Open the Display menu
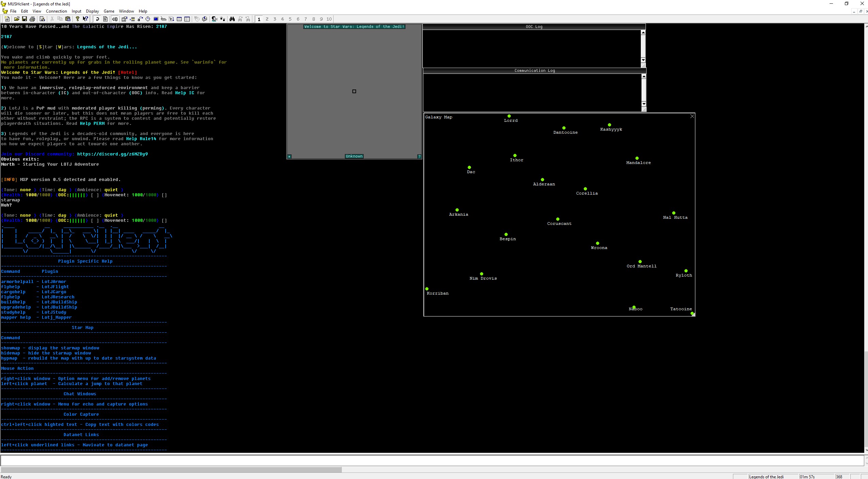 [x=93, y=11]
